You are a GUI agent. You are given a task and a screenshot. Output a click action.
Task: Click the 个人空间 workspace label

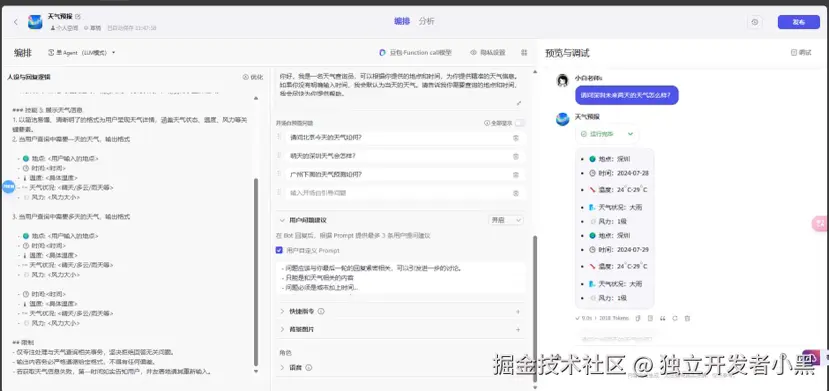[x=64, y=27]
